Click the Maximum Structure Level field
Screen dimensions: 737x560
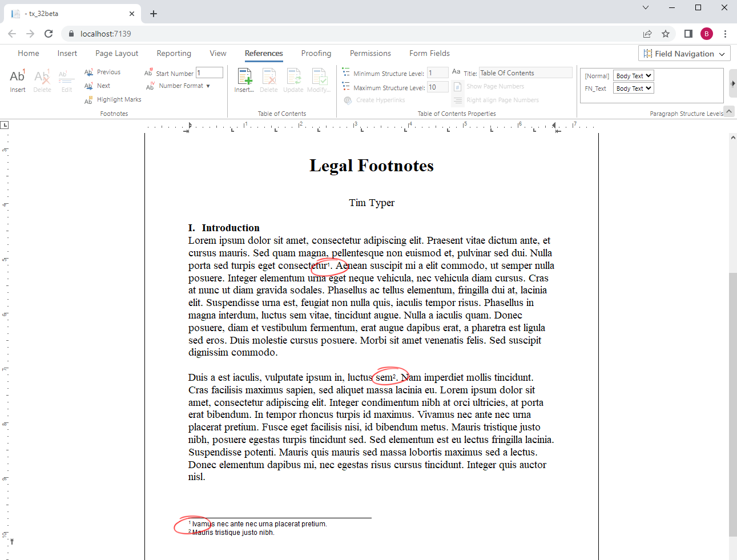coord(438,87)
